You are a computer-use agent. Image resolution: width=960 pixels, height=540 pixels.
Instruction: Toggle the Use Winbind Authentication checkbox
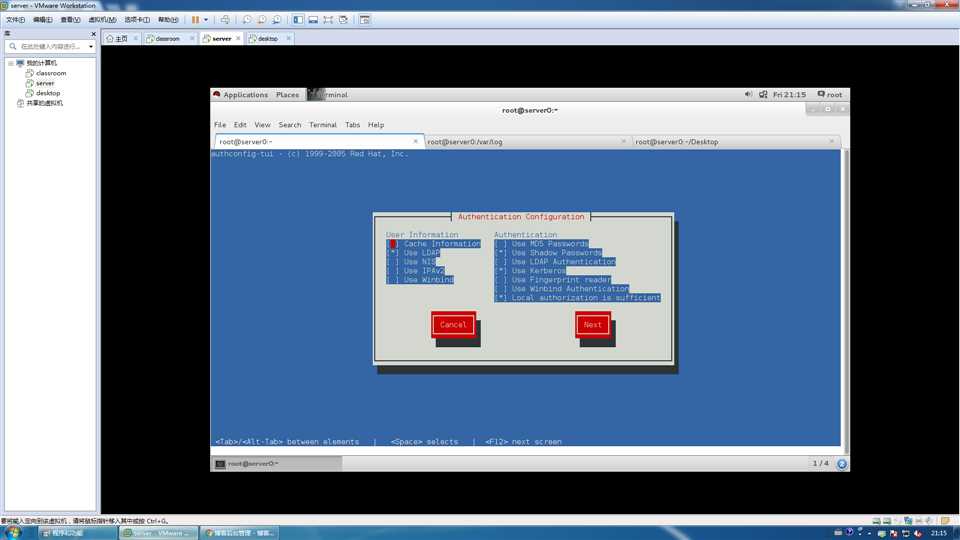coord(501,288)
